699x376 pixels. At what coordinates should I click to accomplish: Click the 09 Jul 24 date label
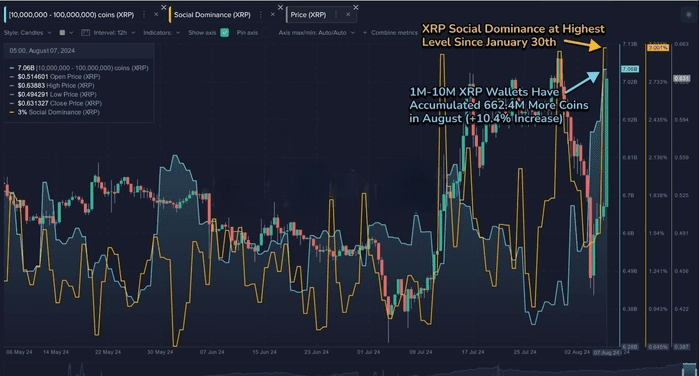(421, 352)
